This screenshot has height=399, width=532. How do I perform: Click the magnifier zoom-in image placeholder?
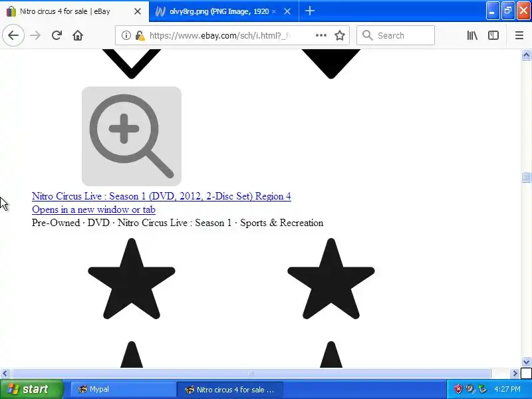click(132, 136)
